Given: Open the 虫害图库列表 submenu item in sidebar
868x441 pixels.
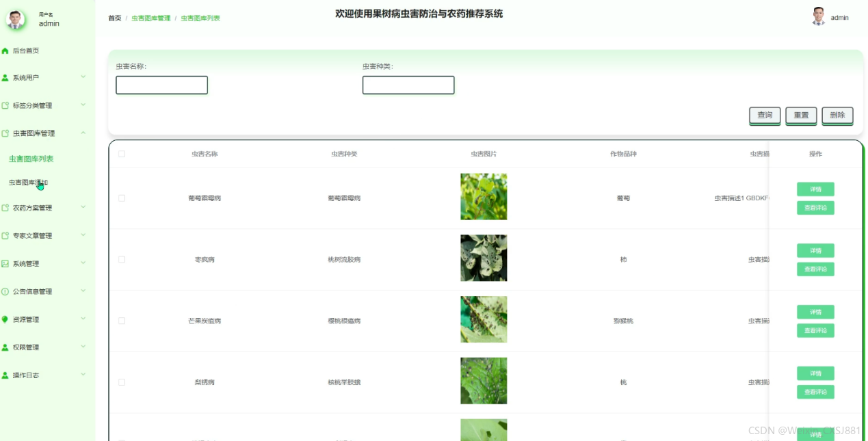Looking at the screenshot, I should click(x=31, y=159).
